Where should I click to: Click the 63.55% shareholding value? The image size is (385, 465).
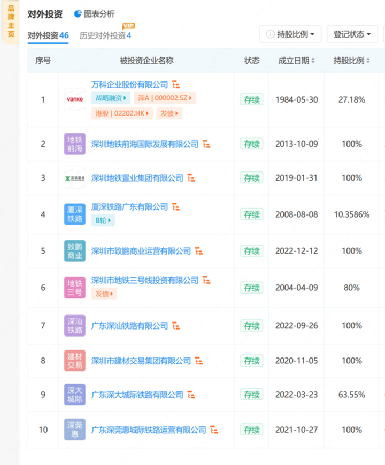click(352, 395)
